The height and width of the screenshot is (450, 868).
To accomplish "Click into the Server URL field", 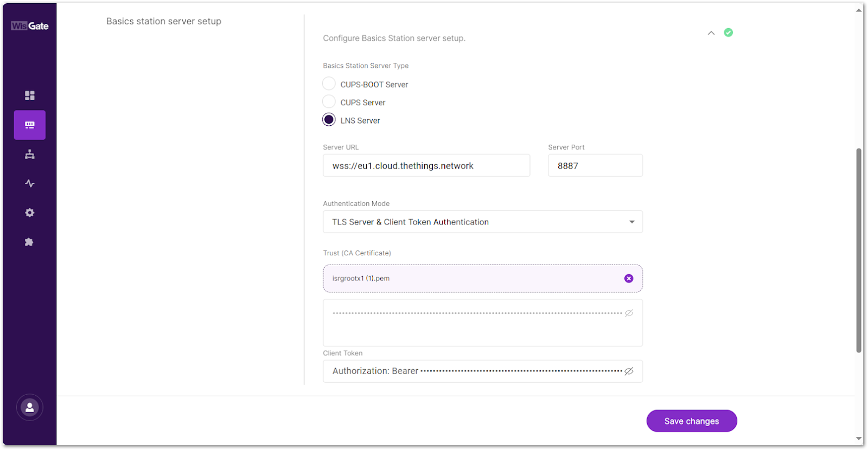I will tap(426, 166).
